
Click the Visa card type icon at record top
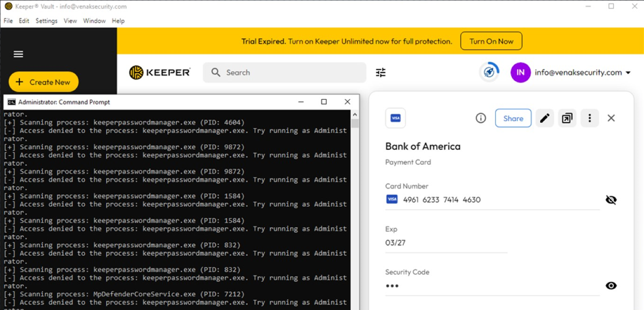(396, 119)
